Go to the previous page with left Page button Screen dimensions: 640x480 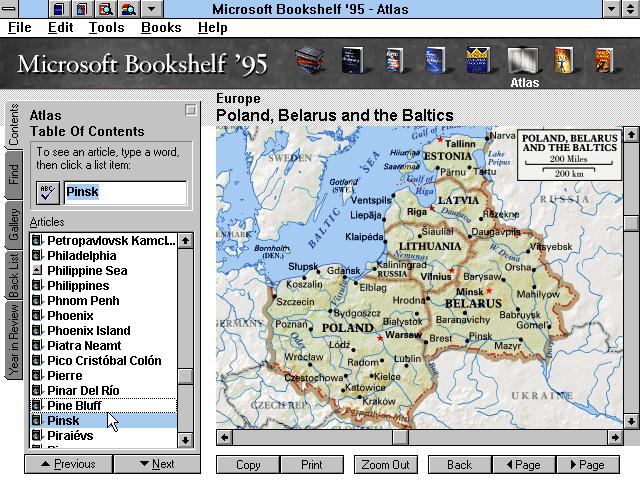pos(524,465)
